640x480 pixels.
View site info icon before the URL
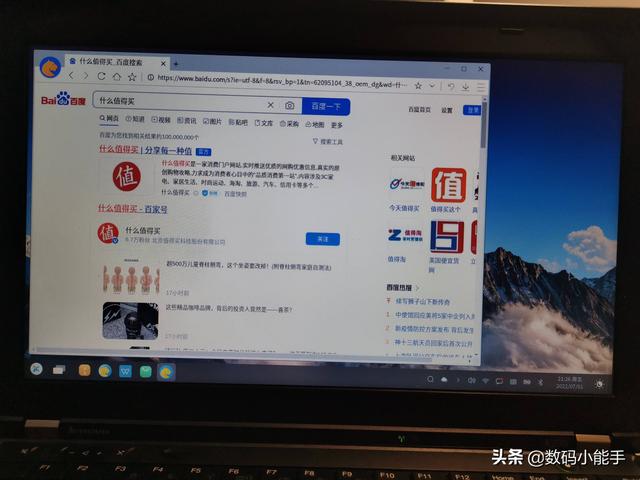coord(150,77)
